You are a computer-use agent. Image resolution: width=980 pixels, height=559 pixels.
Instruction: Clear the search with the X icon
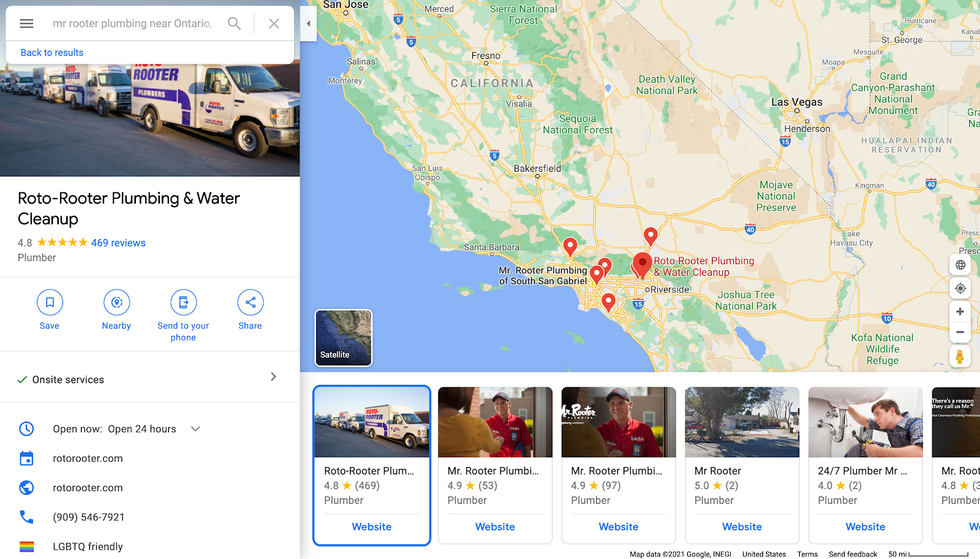point(274,23)
